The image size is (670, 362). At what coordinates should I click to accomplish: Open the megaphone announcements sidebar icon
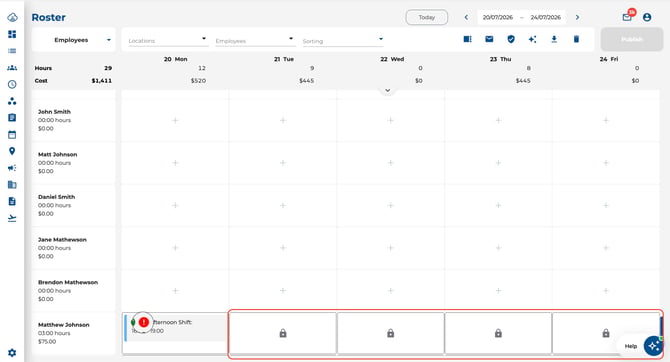click(12, 168)
